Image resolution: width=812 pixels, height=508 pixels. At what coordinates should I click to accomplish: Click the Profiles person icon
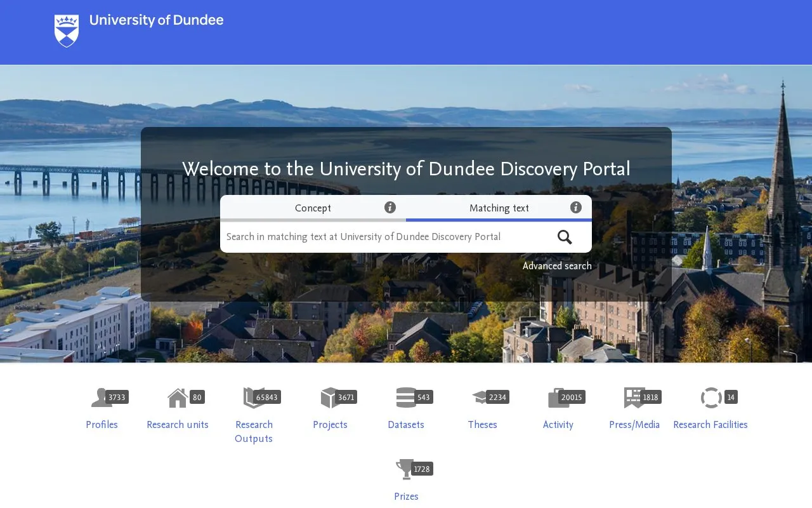(101, 398)
